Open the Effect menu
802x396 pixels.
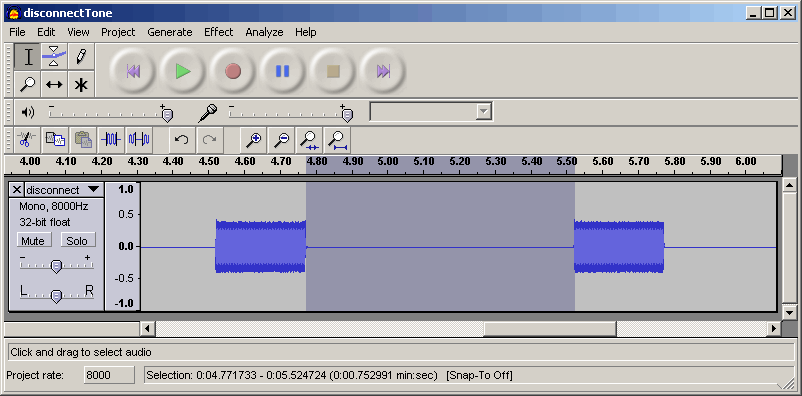tap(218, 32)
